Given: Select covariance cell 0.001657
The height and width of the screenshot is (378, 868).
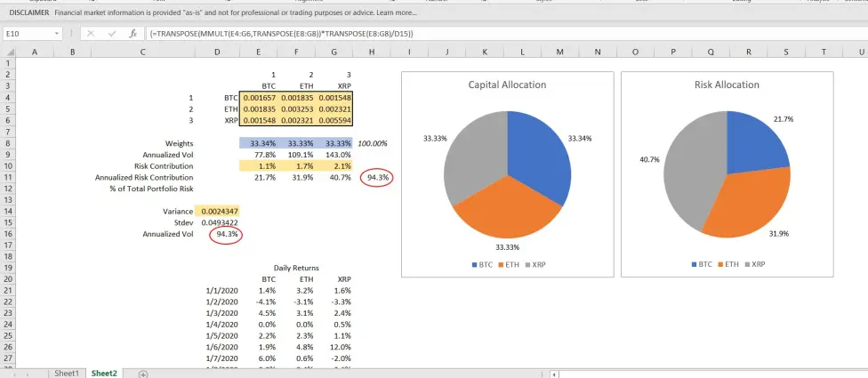Looking at the screenshot, I should [258, 98].
